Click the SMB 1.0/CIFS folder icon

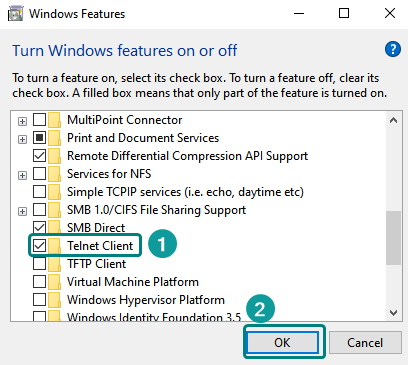(54, 210)
